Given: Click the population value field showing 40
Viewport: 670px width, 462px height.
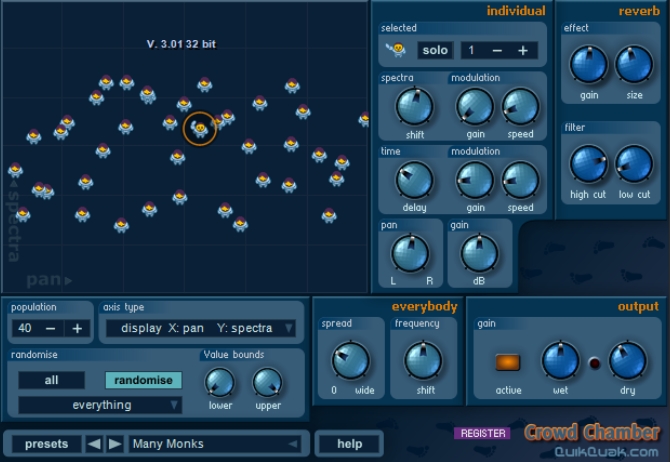Looking at the screenshot, I should pyautogui.click(x=25, y=328).
